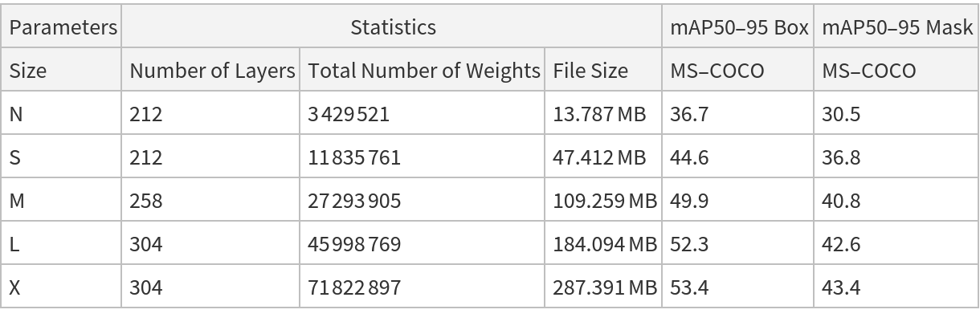Select the S row box score 44.6
The image size is (980, 334).
[689, 157]
